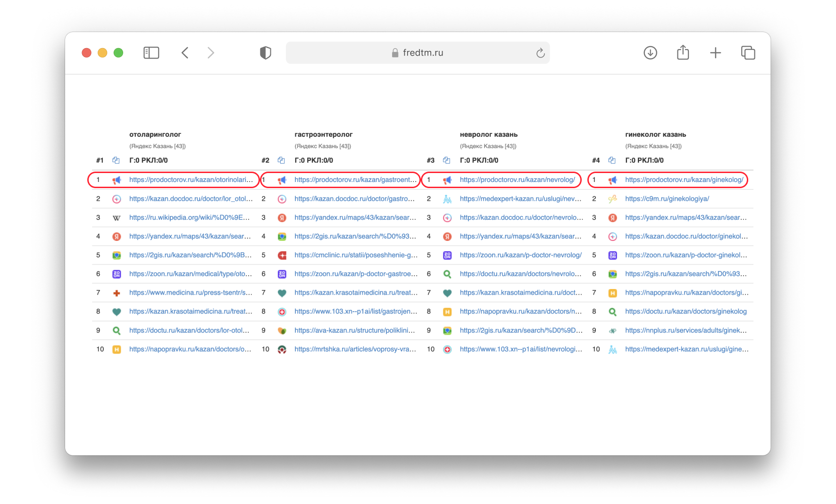The image size is (836, 504).
Task: Open zoon.ru/kazan/p-doctor-nevrolog/ link
Action: point(521,255)
